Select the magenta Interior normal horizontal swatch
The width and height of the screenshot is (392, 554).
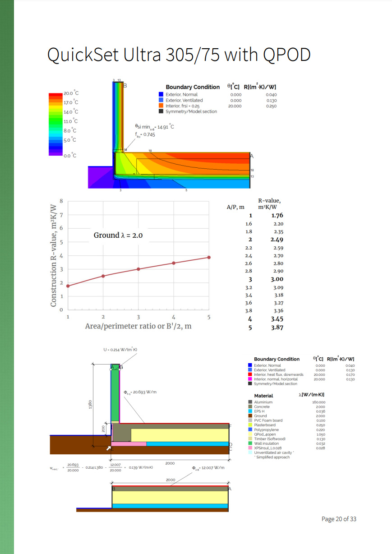(249, 379)
